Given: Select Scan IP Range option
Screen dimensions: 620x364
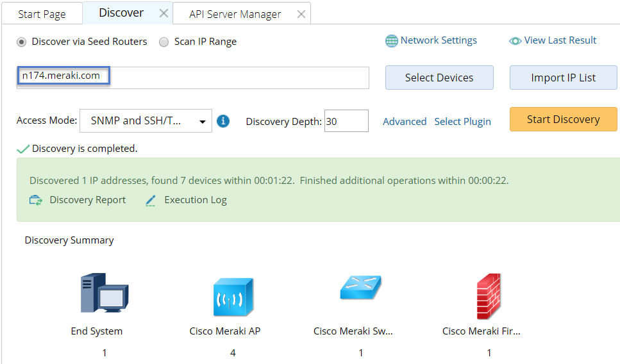Looking at the screenshot, I should click(163, 42).
